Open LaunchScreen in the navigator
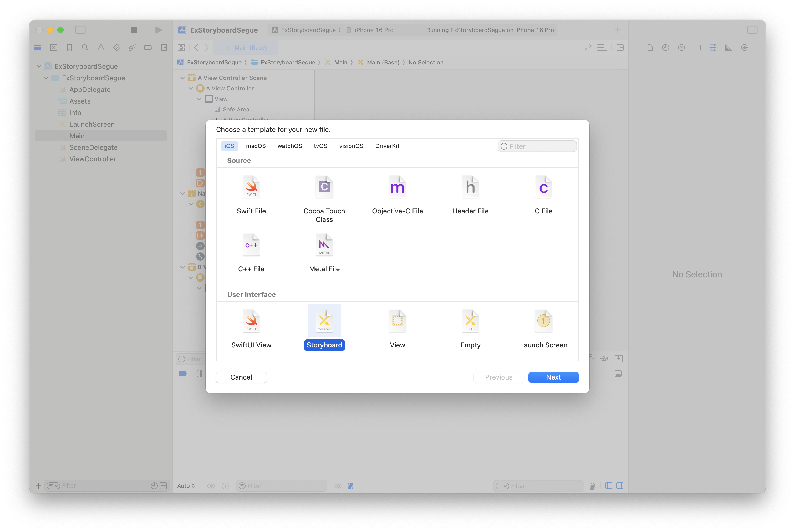The height and width of the screenshot is (532, 795). 91,124
